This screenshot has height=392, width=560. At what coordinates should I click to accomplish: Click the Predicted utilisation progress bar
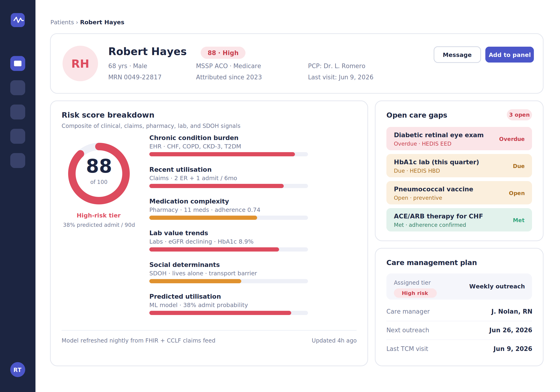[228, 313]
